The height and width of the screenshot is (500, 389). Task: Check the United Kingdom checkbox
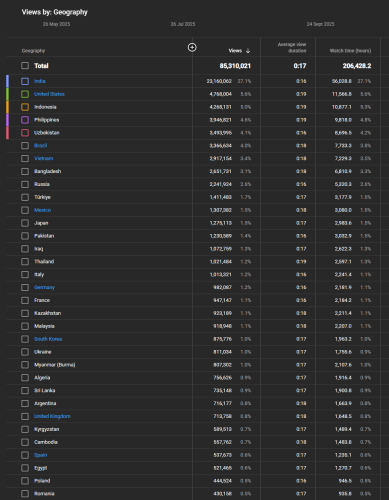25,416
